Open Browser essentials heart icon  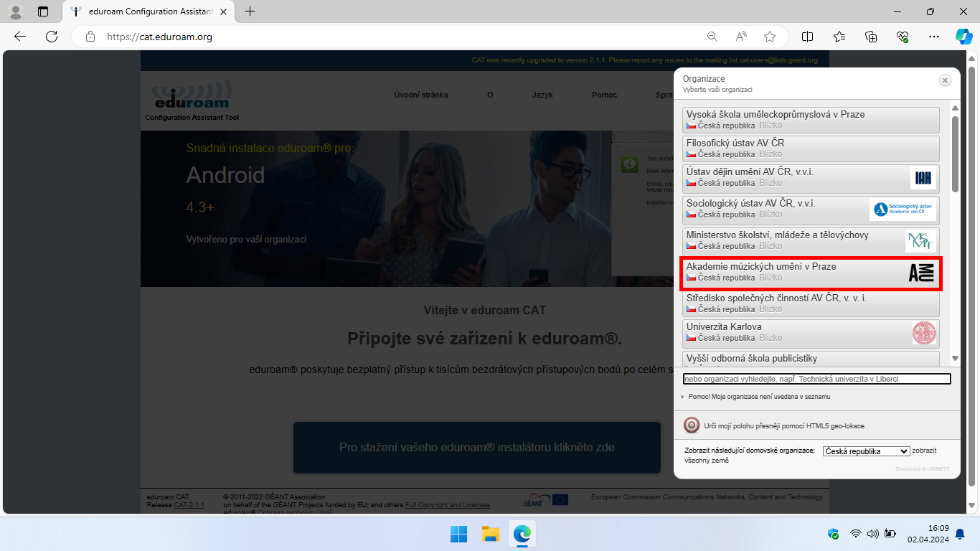903,37
